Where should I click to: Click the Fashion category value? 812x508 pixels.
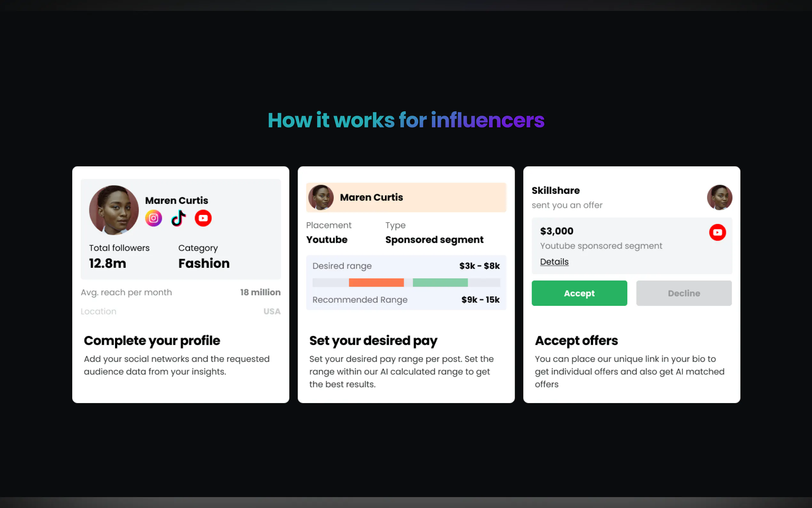(x=204, y=263)
